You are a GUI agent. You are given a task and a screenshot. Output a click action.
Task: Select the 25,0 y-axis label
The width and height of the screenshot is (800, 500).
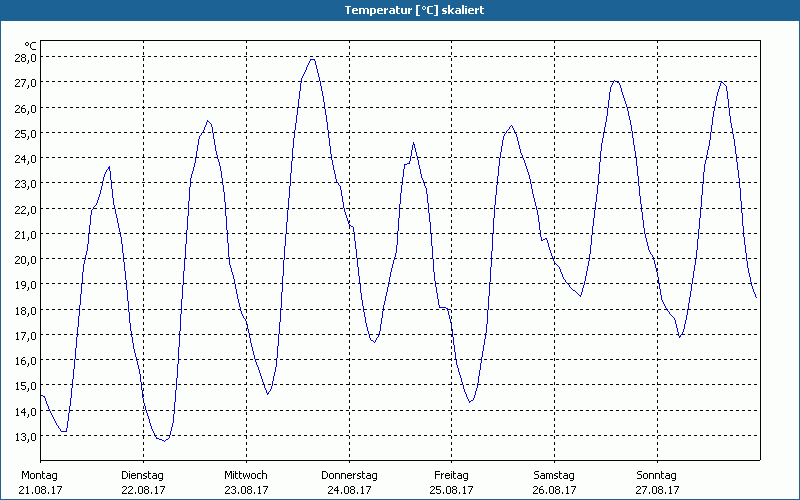pos(25,133)
